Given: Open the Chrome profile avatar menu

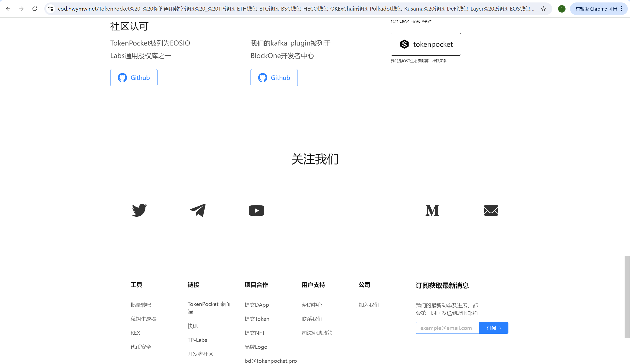Looking at the screenshot, I should pyautogui.click(x=562, y=9).
